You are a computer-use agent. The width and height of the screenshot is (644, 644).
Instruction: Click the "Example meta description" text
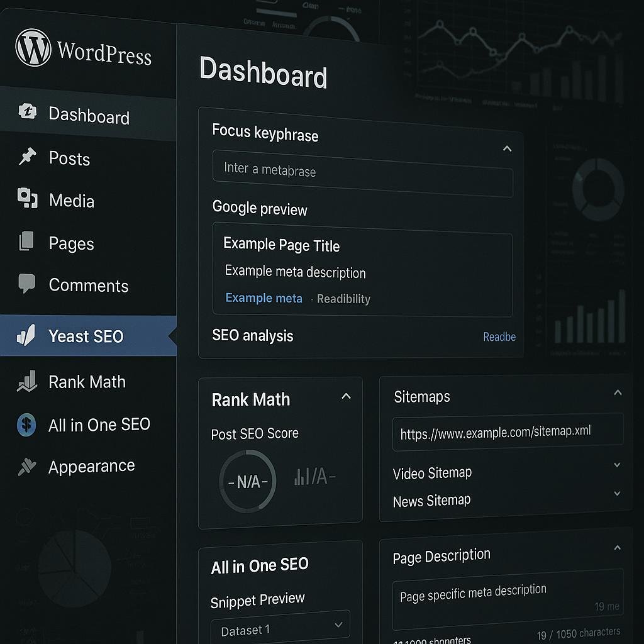(295, 272)
